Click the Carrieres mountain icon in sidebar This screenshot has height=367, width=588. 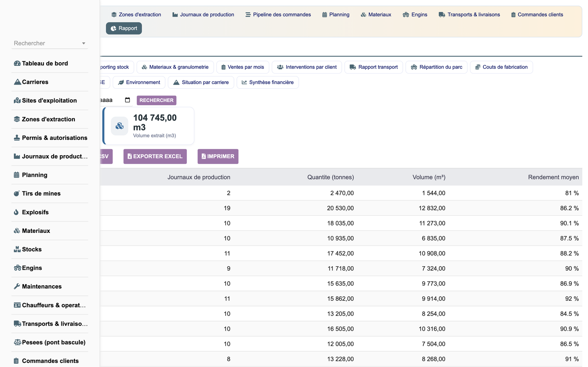tap(17, 82)
